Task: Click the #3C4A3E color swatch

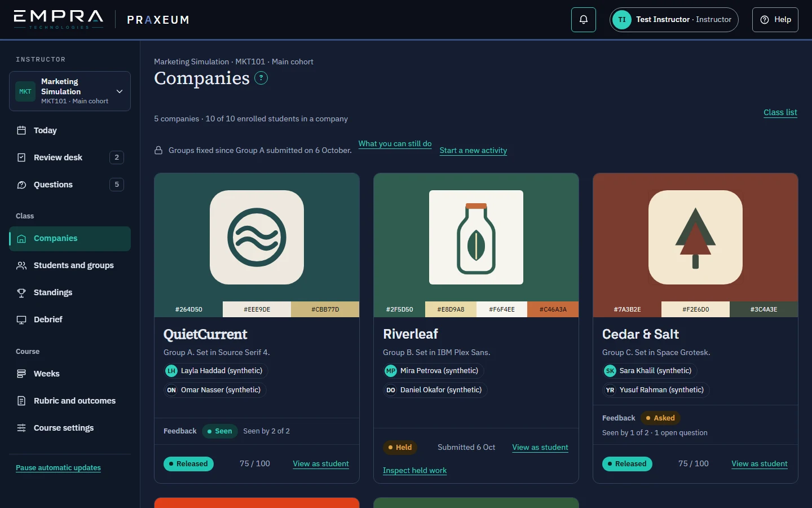Action: [x=764, y=309]
